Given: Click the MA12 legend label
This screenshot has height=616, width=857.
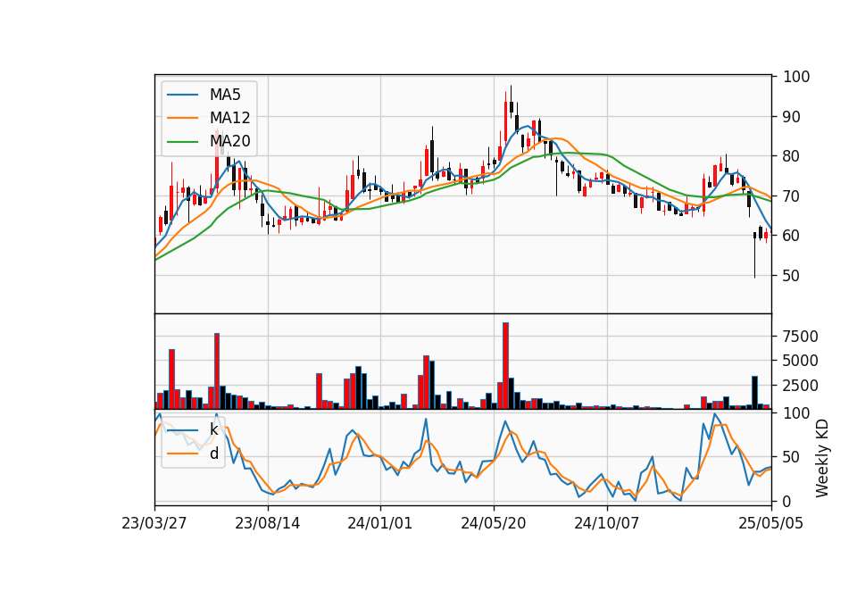Looking at the screenshot, I should [229, 118].
